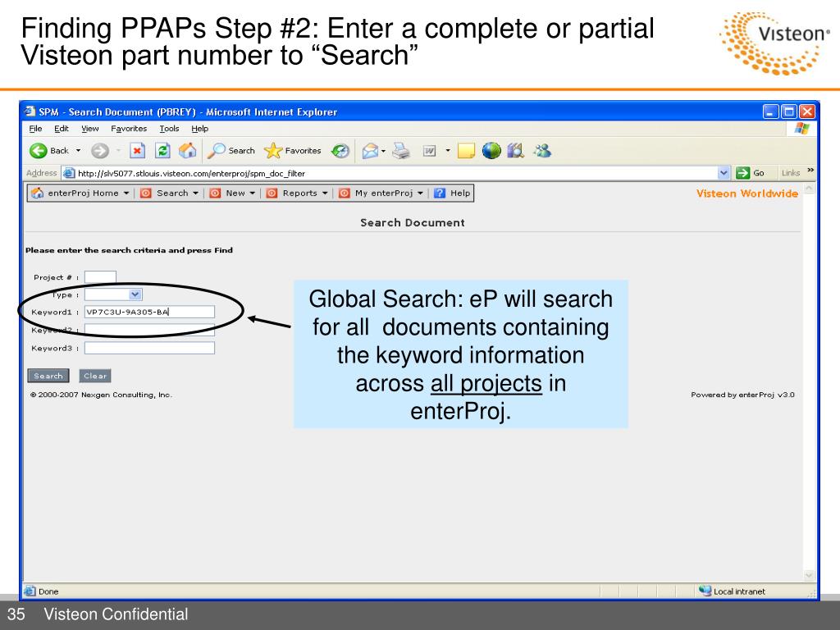
Task: Expand the Links overflow chevron
Action: click(x=810, y=171)
